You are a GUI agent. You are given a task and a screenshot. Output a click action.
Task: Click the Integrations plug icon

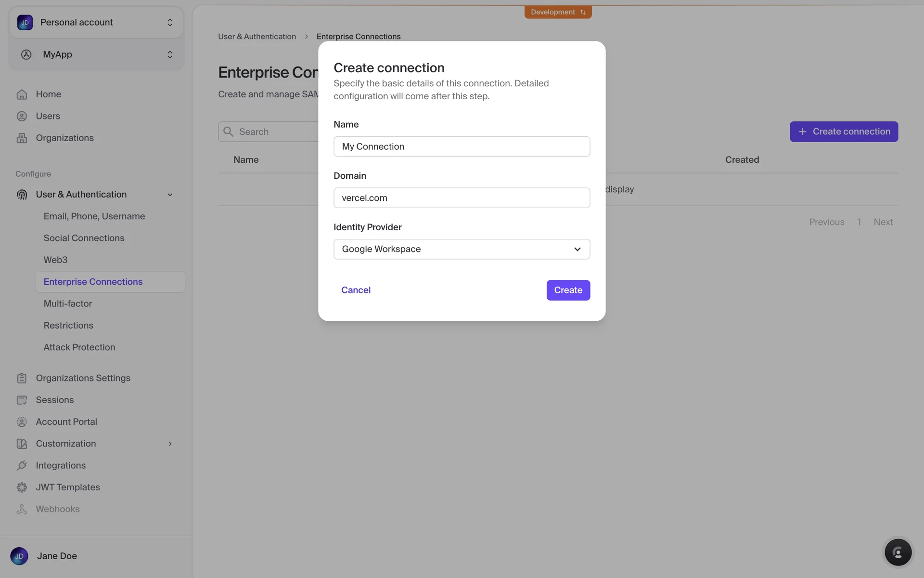[x=22, y=465]
